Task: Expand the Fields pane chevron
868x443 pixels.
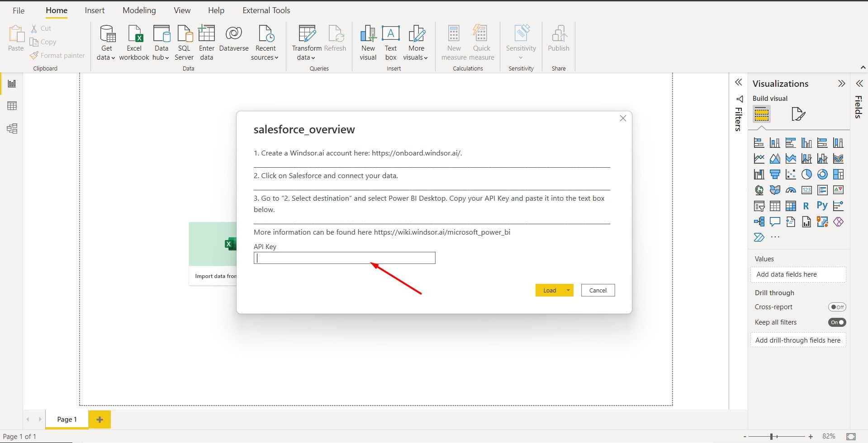Action: [x=859, y=84]
